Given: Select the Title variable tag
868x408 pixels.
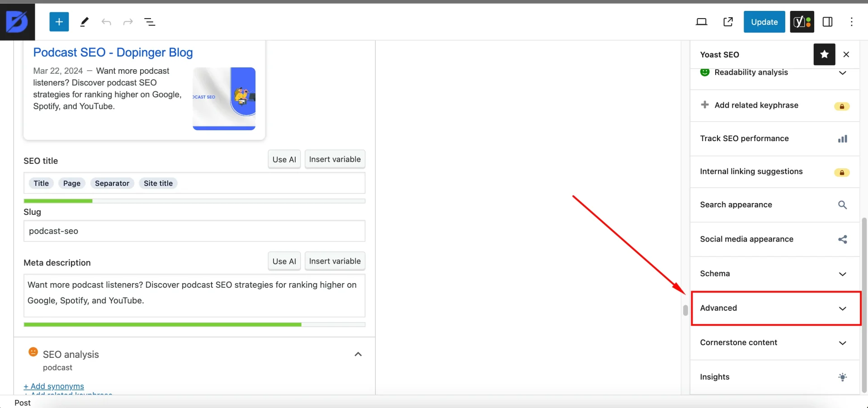Looking at the screenshot, I should (41, 183).
